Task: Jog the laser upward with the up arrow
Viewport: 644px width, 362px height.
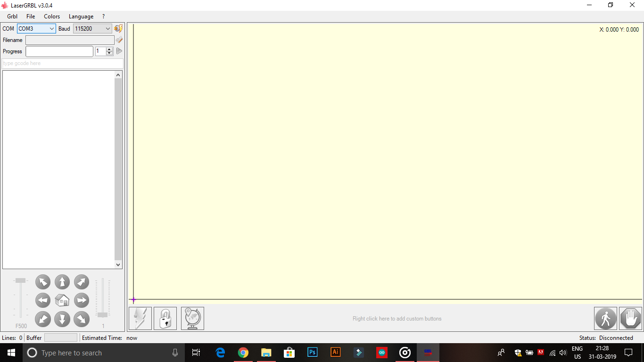Action: 62,281
